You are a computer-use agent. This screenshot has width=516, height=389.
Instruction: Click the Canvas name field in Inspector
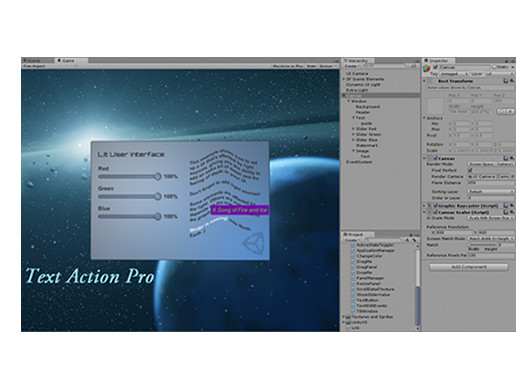click(465, 67)
